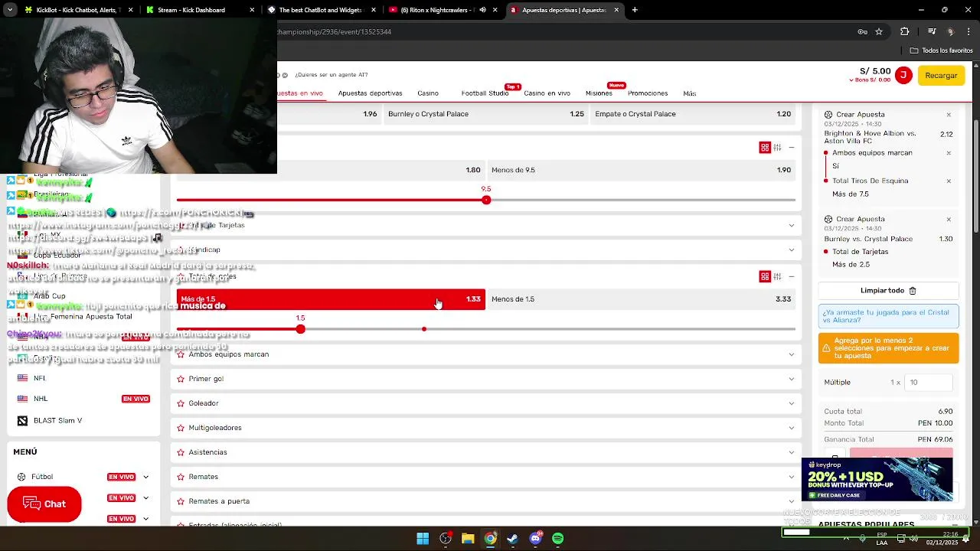Favorite the Multigoleadores market star
980x551 pixels.
181,428
